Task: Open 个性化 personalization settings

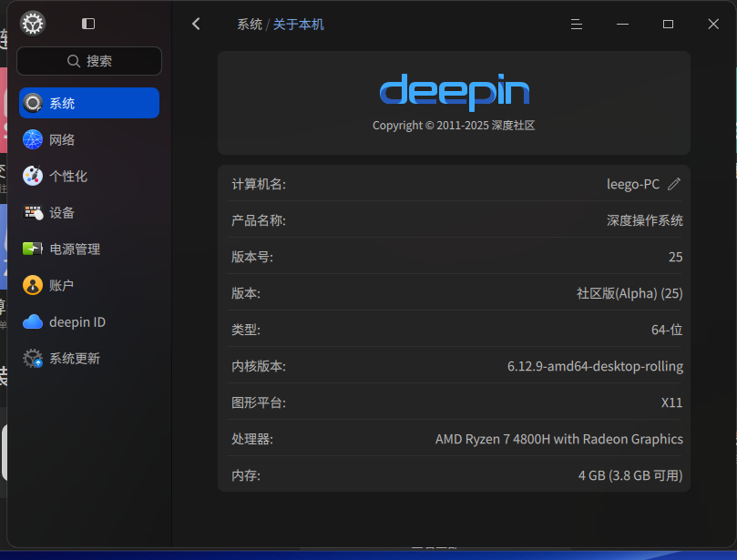Action: point(89,176)
